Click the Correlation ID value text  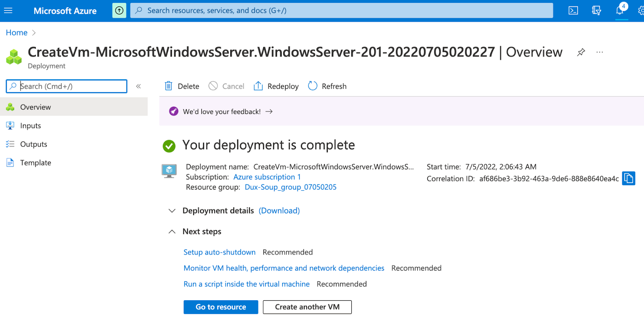coord(549,179)
